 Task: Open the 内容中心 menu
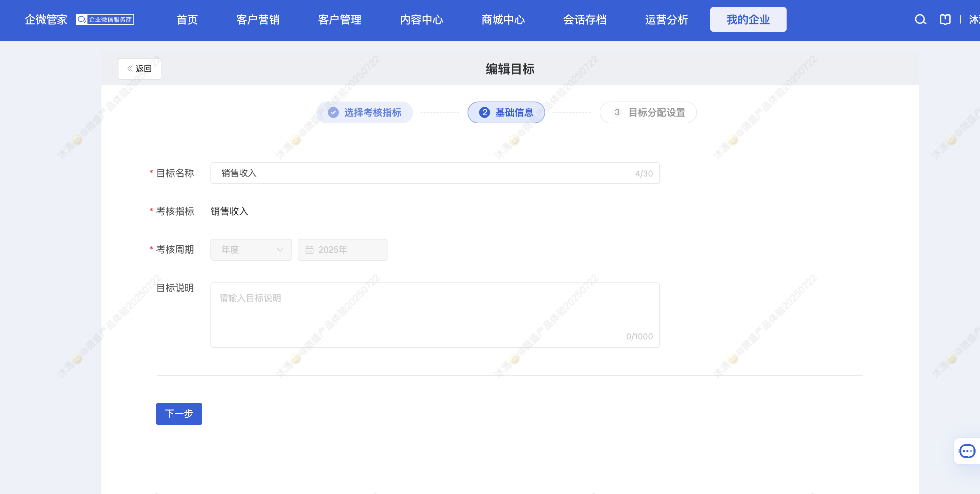[422, 19]
